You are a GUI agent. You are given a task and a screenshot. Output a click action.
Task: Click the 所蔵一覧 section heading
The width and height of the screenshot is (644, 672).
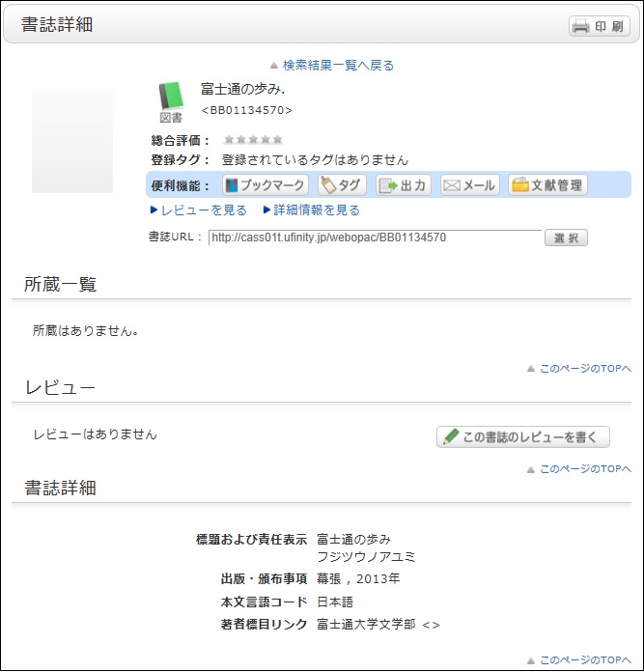click(61, 284)
